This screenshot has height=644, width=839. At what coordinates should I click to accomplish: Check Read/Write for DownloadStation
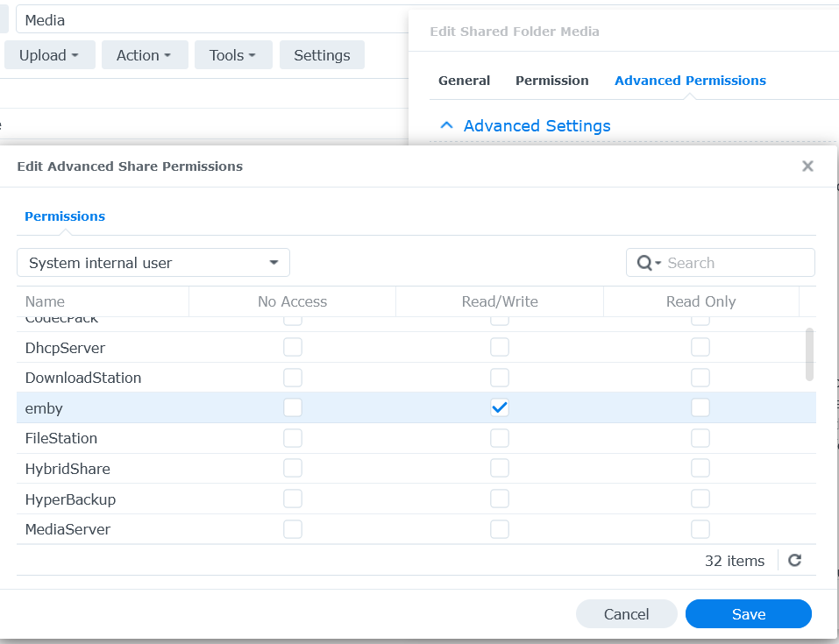pos(500,378)
